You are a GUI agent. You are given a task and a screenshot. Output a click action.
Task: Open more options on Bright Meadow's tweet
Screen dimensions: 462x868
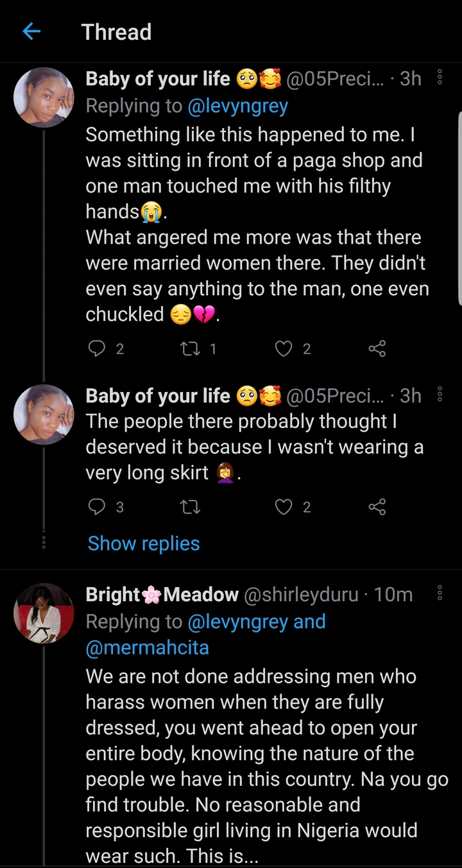click(x=440, y=593)
